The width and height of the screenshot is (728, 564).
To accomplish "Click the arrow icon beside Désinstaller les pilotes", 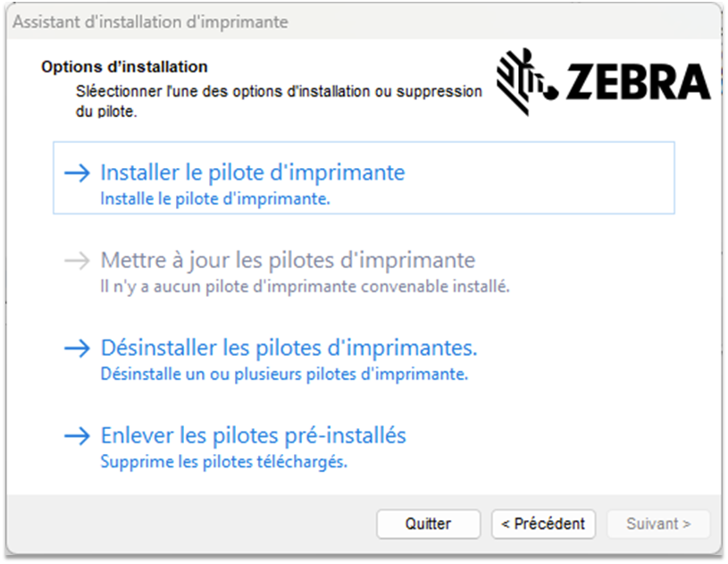I will [x=78, y=348].
